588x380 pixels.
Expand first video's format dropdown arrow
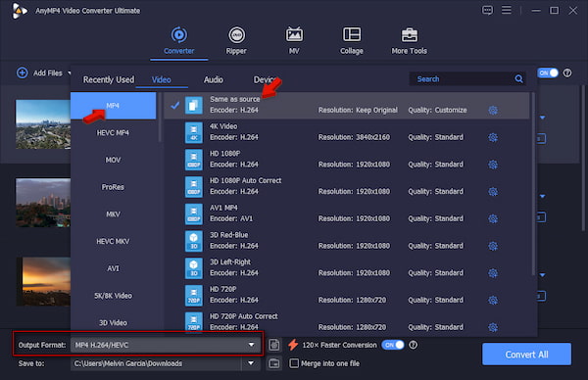pos(542,118)
